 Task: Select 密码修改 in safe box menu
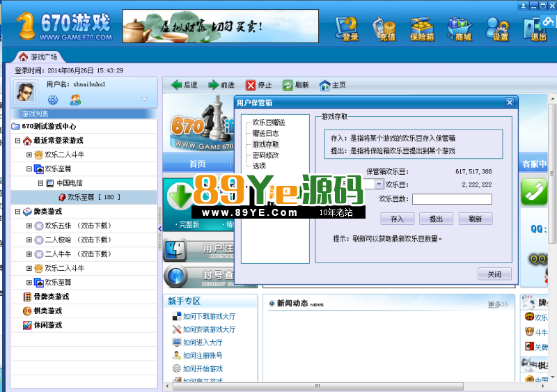pyautogui.click(x=265, y=155)
